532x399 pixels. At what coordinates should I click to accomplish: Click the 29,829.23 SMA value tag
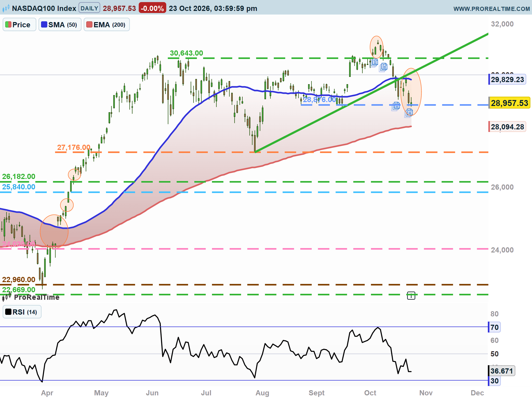coord(507,79)
